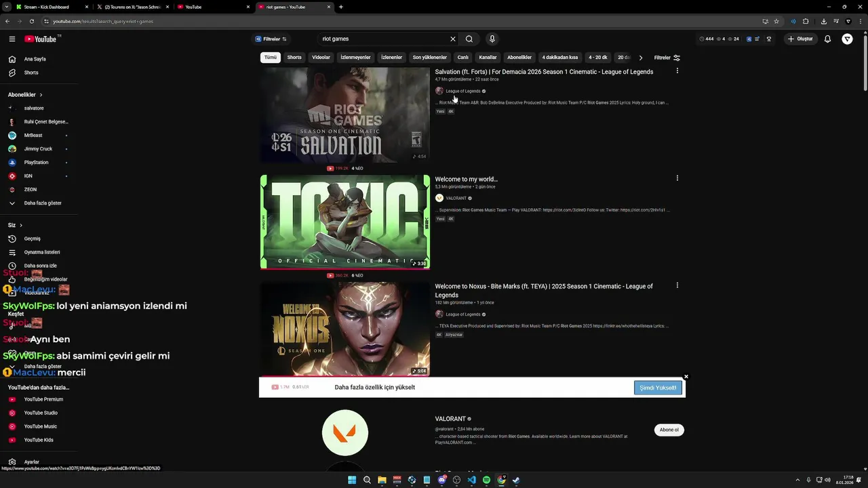Open the VALORANT channel under Welcome to my world
The height and width of the screenshot is (488, 868).
click(456, 198)
